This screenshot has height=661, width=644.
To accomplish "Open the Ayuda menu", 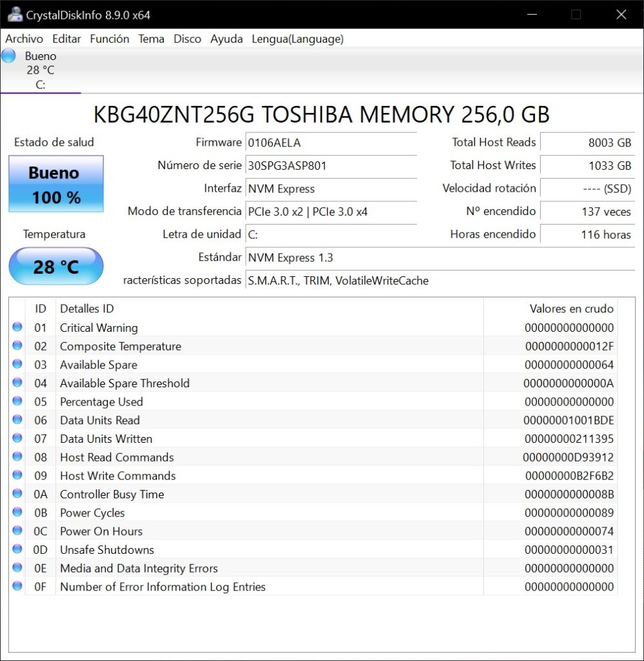I will [226, 39].
